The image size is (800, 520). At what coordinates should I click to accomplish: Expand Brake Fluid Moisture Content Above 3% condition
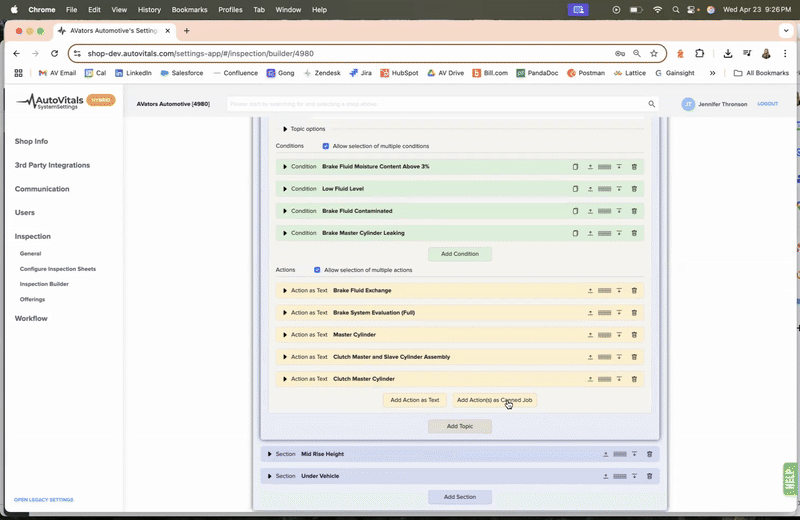click(285, 167)
